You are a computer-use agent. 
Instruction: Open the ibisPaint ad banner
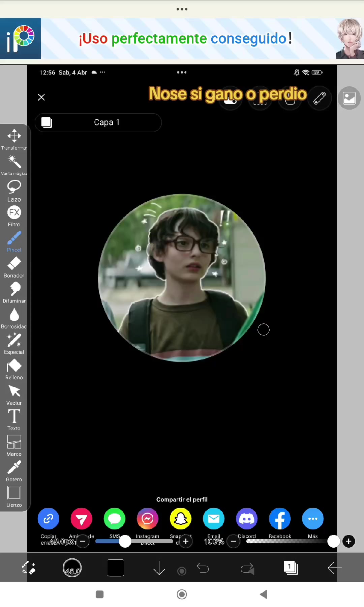click(x=182, y=39)
